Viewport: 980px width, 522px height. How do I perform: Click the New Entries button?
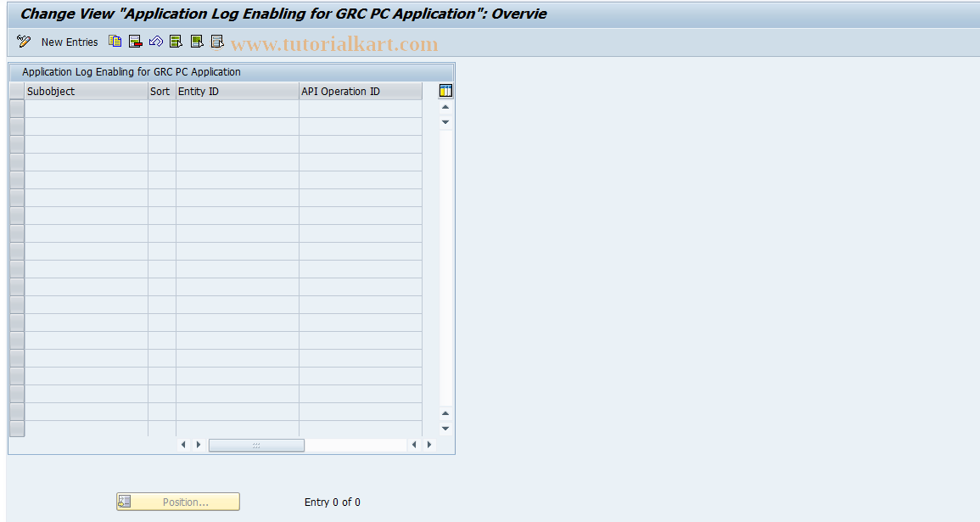(x=70, y=42)
